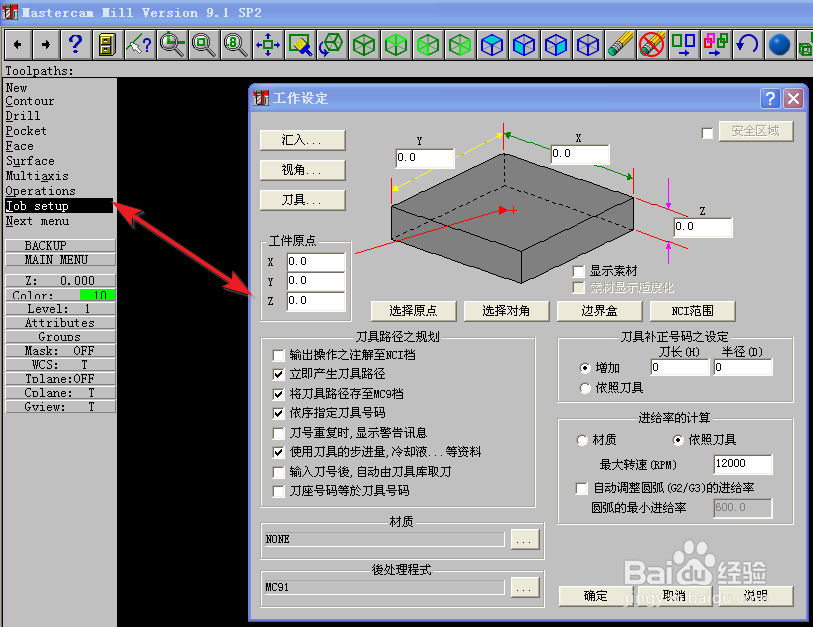
Task: Enable 刀号重复时,显示警告讯息 checkbox
Action: [278, 433]
